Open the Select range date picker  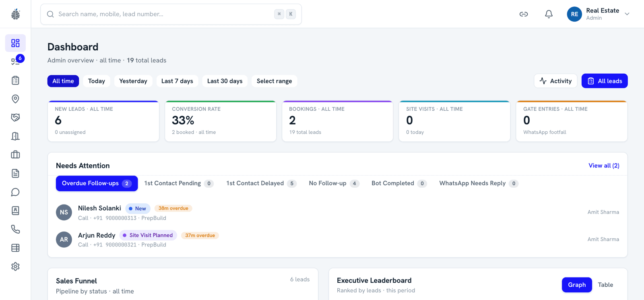pyautogui.click(x=275, y=81)
